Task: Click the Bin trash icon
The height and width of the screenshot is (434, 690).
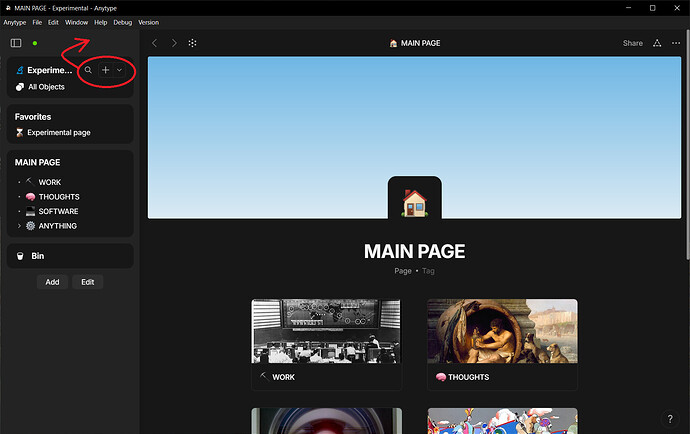Action: coord(20,256)
